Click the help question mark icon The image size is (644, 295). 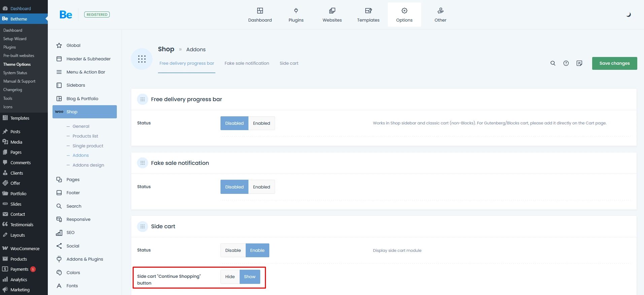pos(566,63)
